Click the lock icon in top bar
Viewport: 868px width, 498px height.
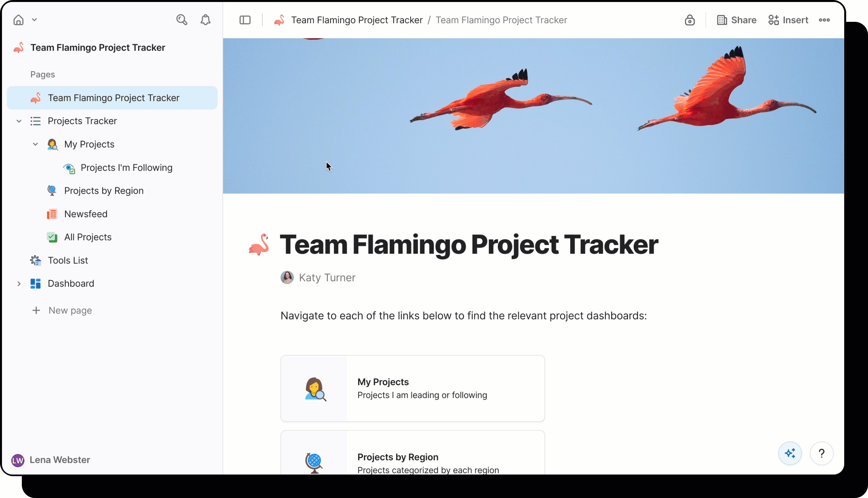[x=689, y=20]
